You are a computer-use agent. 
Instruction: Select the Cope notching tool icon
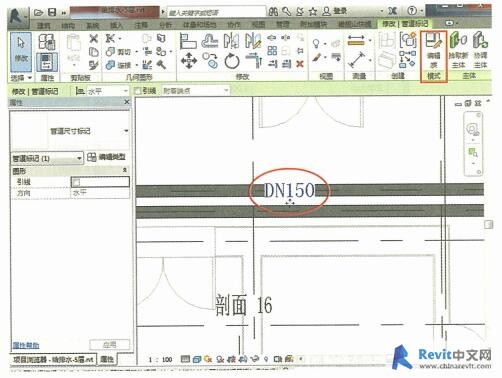pyautogui.click(x=110, y=38)
